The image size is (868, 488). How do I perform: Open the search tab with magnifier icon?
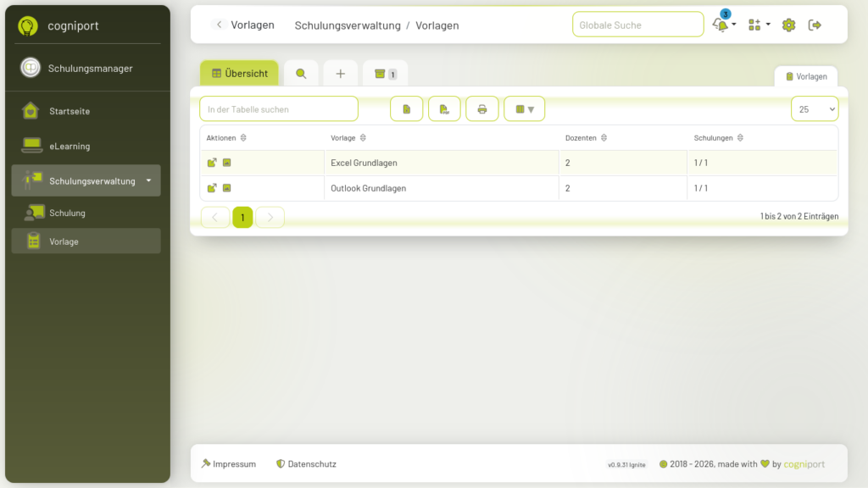[x=301, y=74]
